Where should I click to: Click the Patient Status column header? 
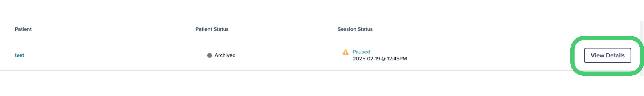(212, 29)
